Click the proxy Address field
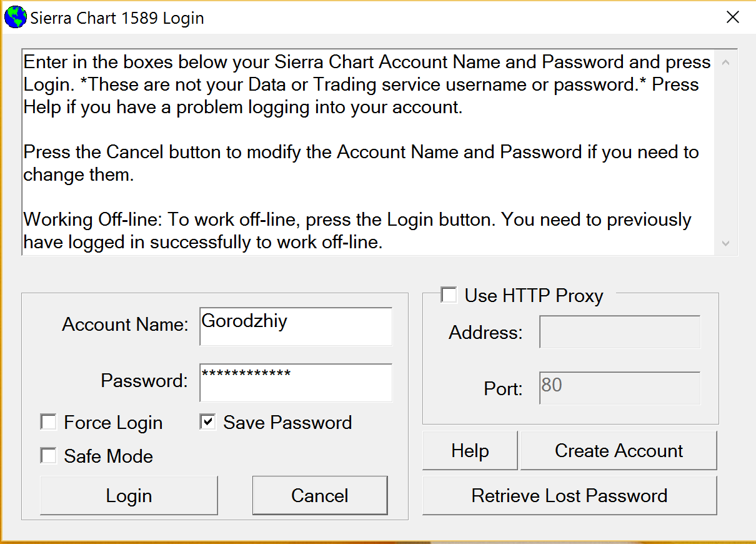 620,332
